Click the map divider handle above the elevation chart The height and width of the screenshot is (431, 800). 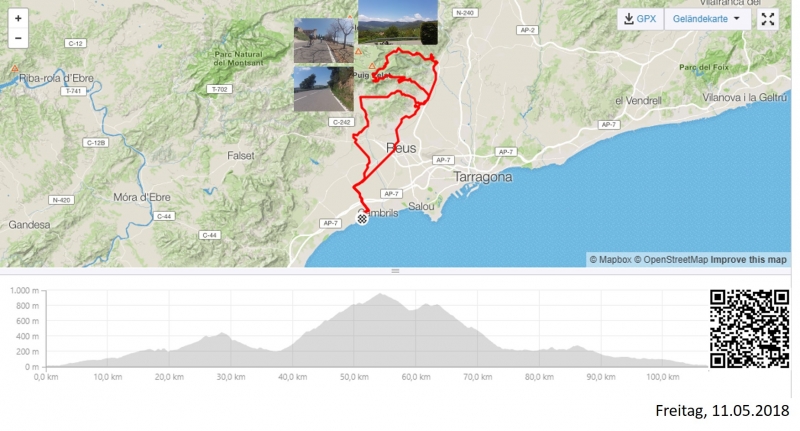click(395, 271)
